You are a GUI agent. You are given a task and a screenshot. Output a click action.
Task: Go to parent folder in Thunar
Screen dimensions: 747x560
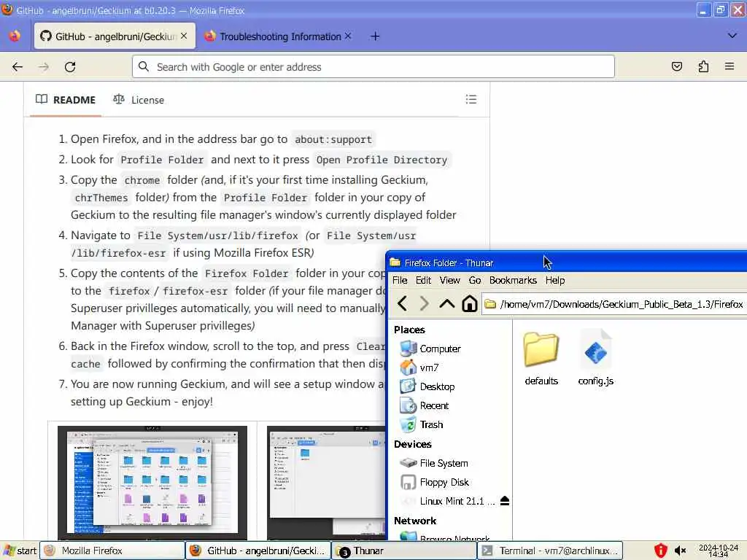(446, 303)
